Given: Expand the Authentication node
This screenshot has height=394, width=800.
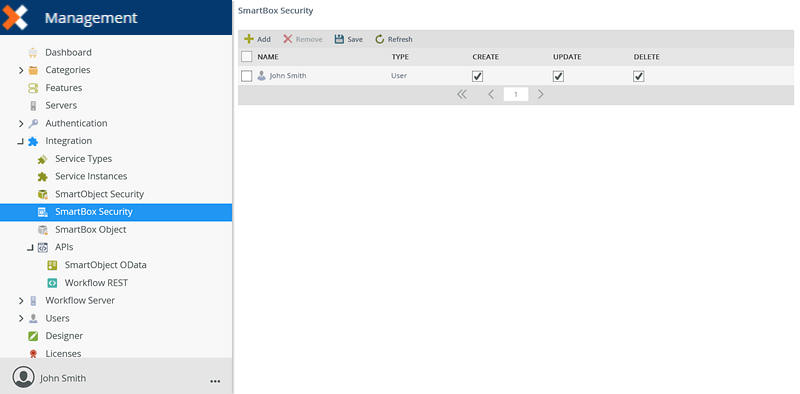Looking at the screenshot, I should click(x=21, y=124).
